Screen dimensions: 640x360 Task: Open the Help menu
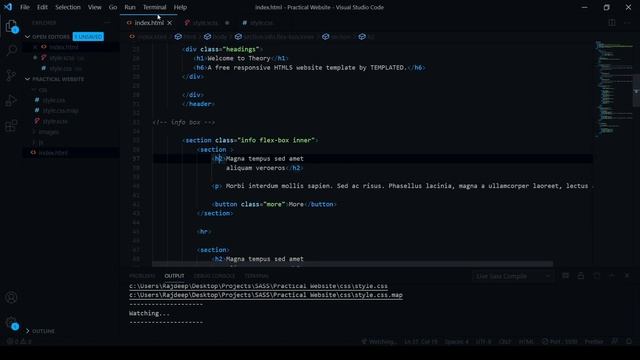point(180,7)
